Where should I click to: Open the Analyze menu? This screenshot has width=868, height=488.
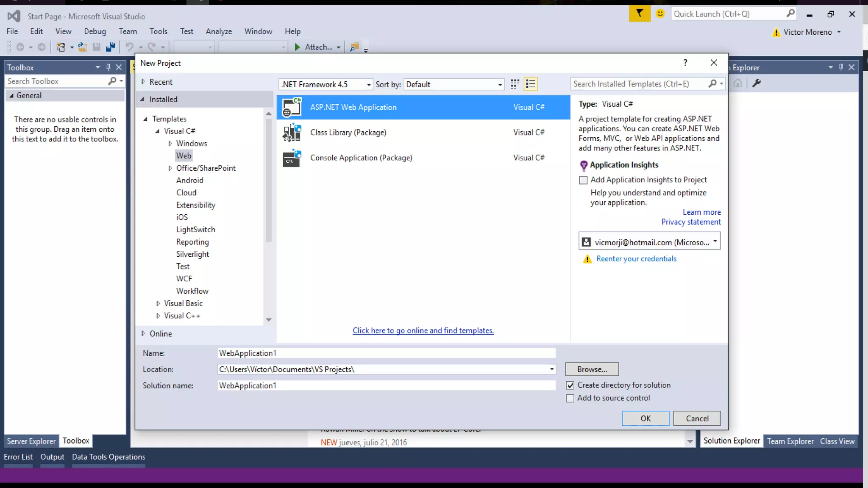click(x=219, y=31)
